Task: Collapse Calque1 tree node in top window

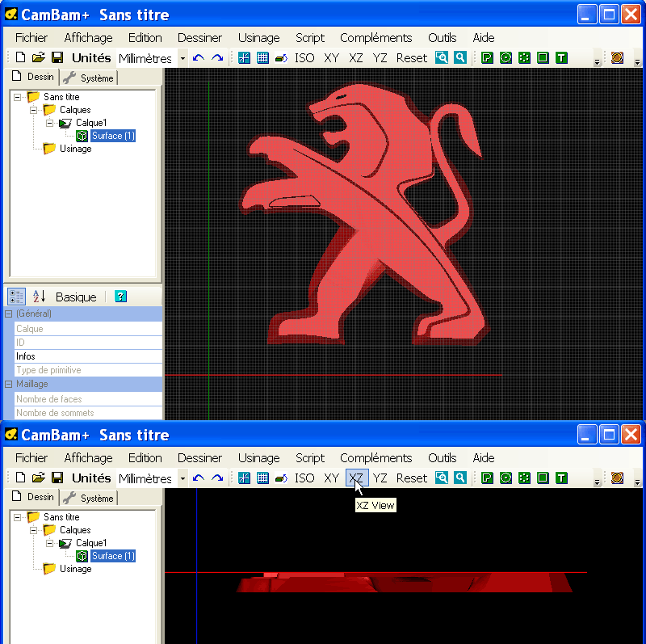Action: point(50,123)
